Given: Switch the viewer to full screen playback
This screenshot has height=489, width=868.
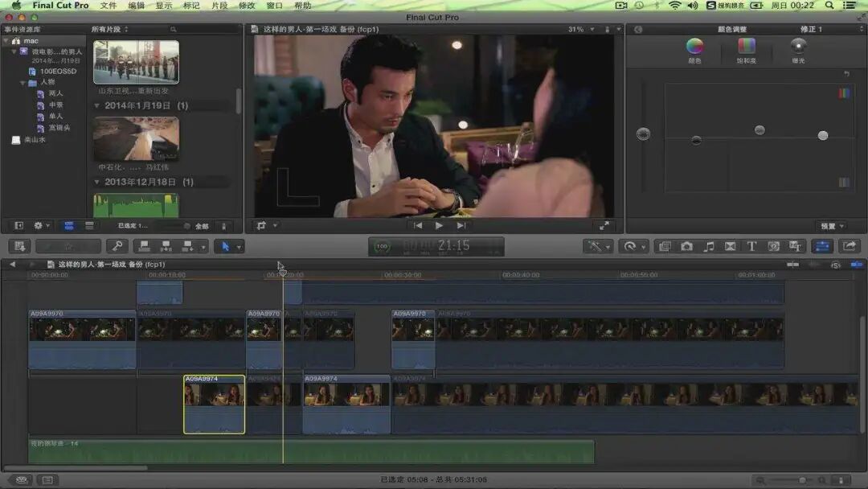Looking at the screenshot, I should [x=604, y=225].
